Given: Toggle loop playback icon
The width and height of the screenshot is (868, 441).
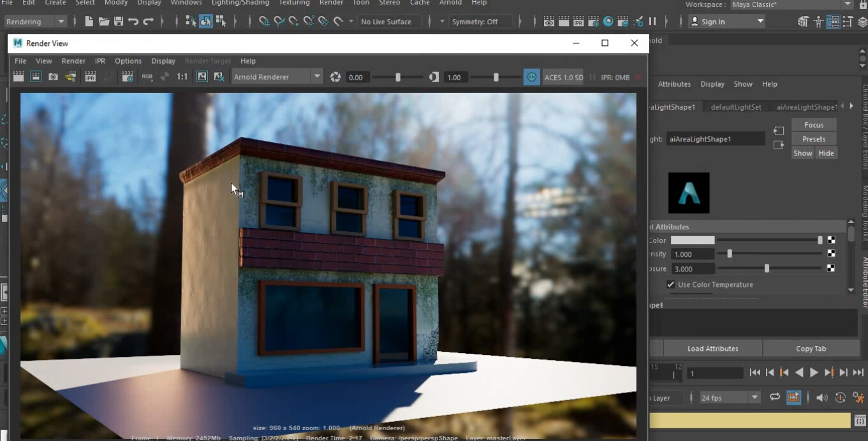Looking at the screenshot, I should 775,397.
